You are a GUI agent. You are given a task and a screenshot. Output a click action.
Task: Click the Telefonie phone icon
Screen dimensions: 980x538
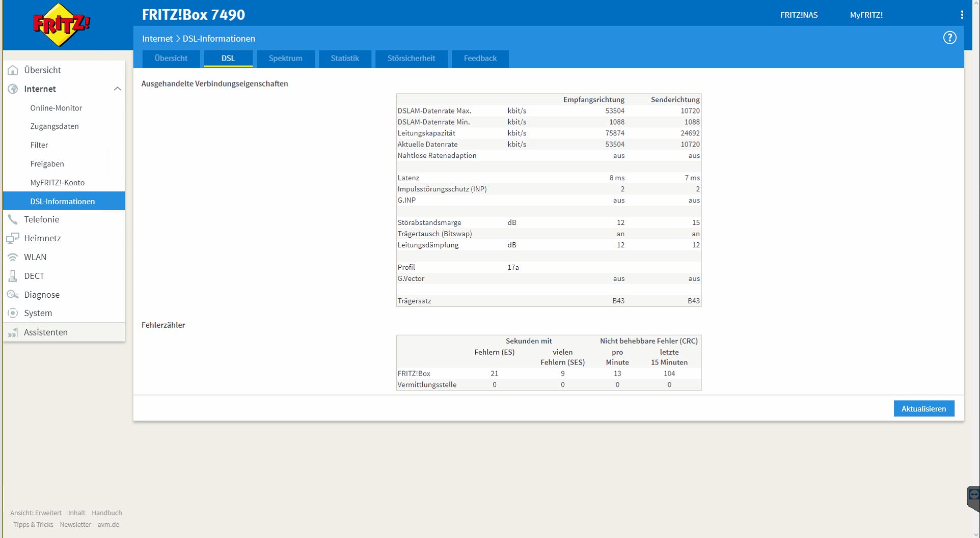click(x=13, y=219)
